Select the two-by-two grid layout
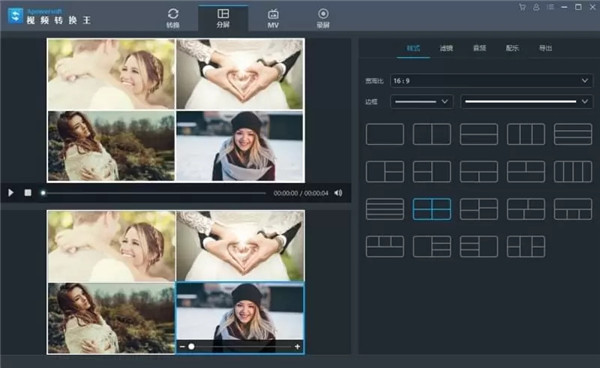 pos(432,209)
